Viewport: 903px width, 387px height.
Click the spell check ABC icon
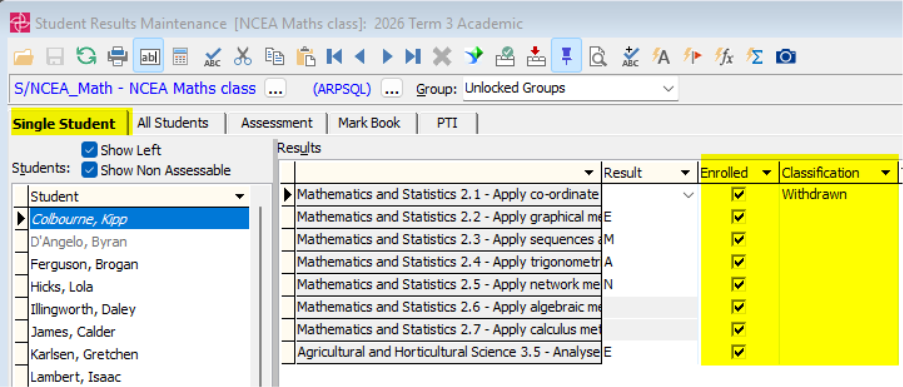click(x=212, y=56)
